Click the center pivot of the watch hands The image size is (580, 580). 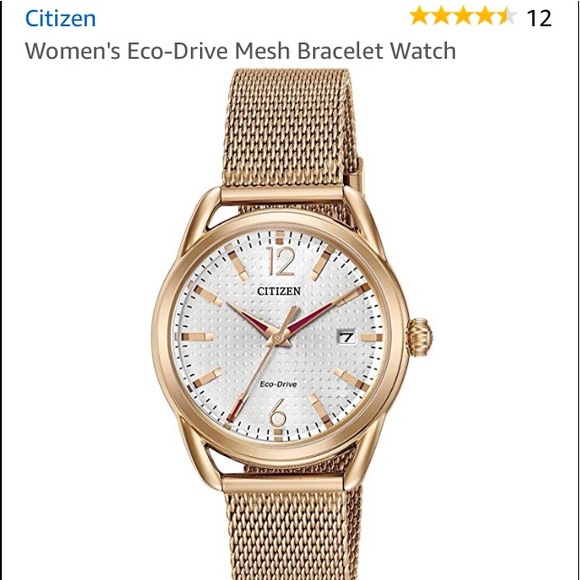(x=277, y=337)
